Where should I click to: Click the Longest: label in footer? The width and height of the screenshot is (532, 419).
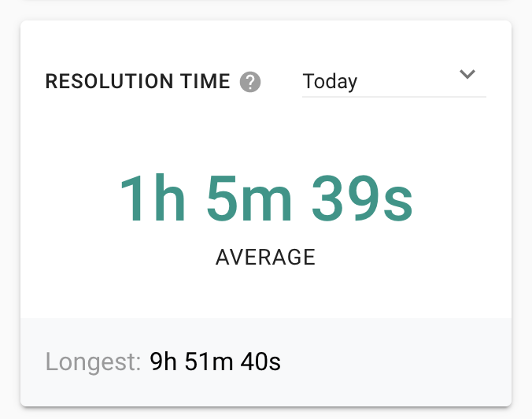click(94, 362)
